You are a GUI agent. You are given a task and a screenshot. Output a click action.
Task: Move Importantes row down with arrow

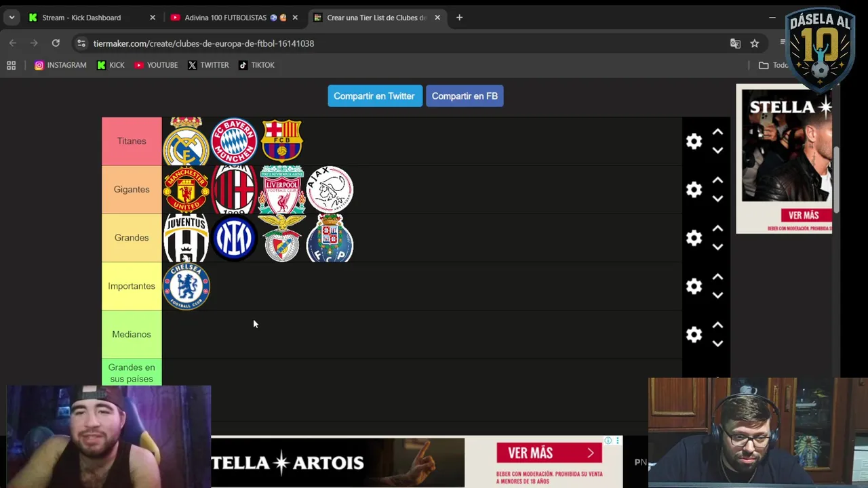click(x=717, y=295)
